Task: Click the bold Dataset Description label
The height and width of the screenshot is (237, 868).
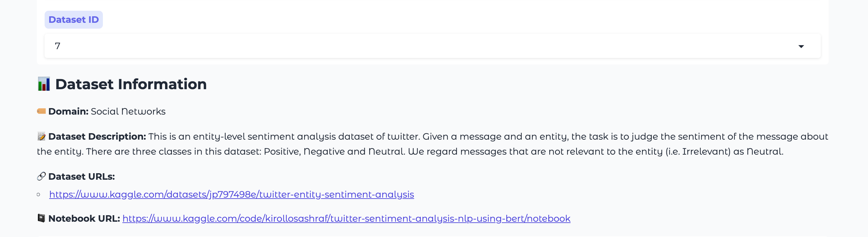Action: pos(97,136)
